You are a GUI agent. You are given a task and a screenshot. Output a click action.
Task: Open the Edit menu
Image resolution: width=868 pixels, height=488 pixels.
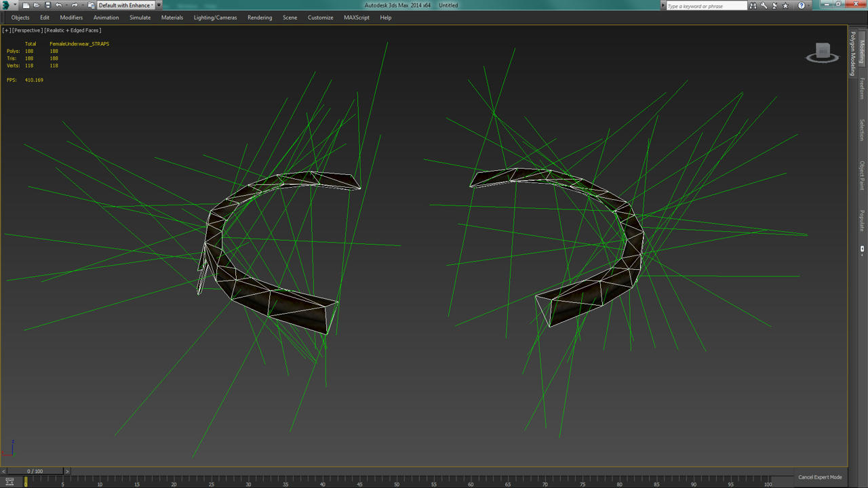[45, 18]
